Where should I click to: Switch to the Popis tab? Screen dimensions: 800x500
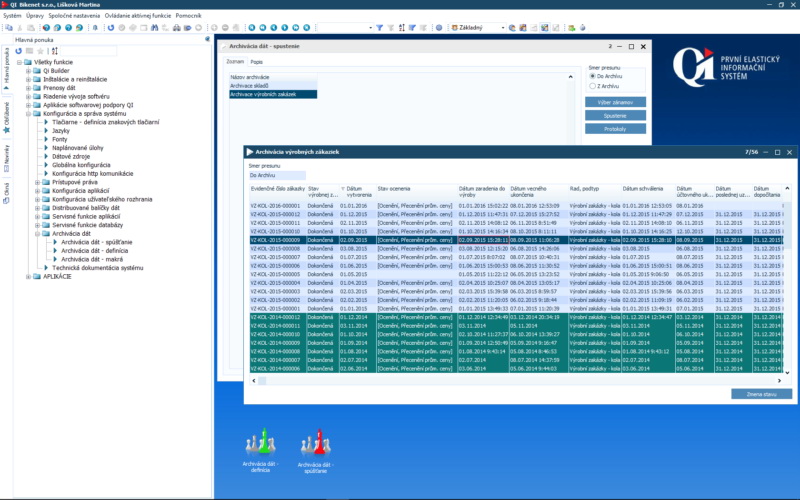255,61
